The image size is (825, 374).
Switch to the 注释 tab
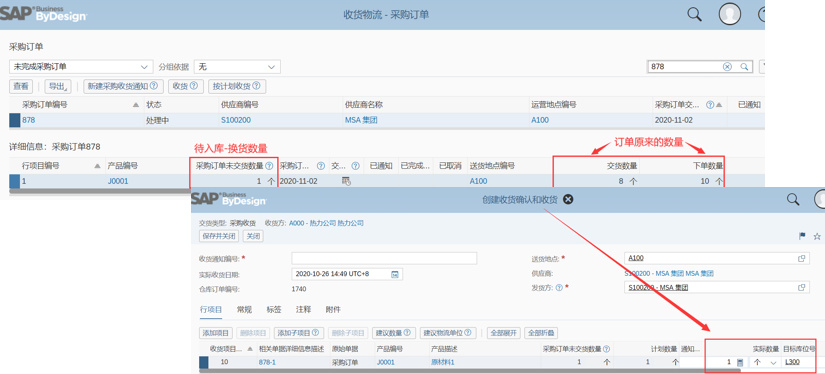(303, 309)
